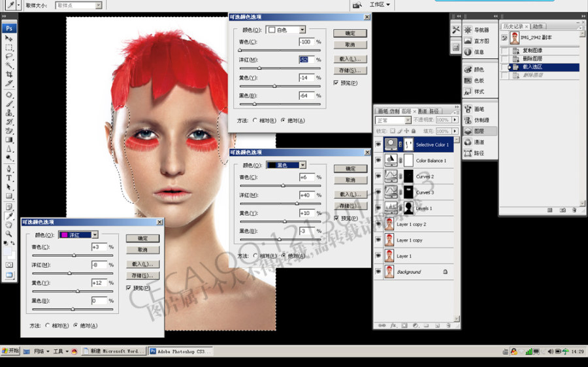Hide the Color Balance 1 layer
The width and height of the screenshot is (588, 367).
(378, 161)
